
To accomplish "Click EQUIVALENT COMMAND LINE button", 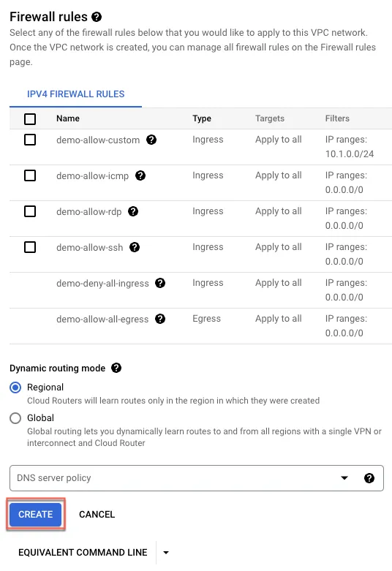I will pyautogui.click(x=83, y=553).
